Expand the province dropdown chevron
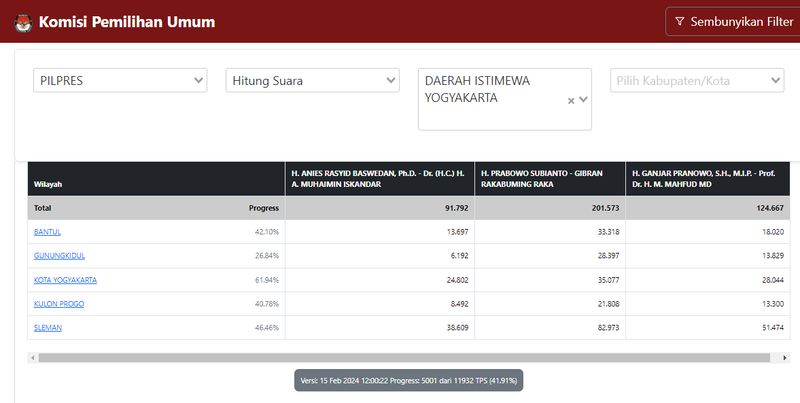Image resolution: width=800 pixels, height=403 pixels. click(584, 99)
